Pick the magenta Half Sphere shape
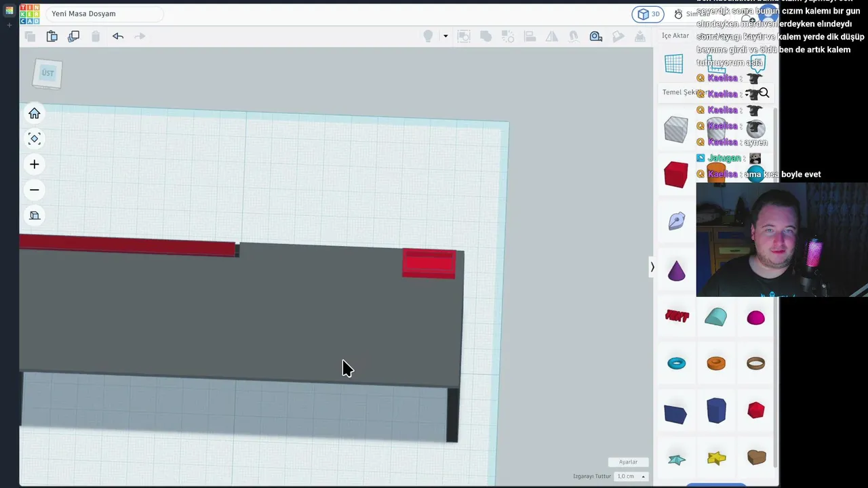Image resolution: width=868 pixels, height=488 pixels. click(755, 317)
